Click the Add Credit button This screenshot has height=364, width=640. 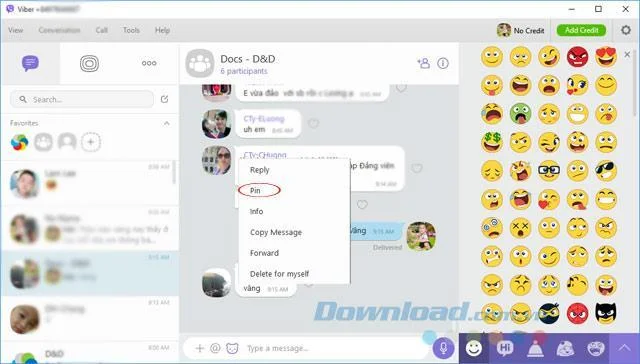click(x=582, y=30)
